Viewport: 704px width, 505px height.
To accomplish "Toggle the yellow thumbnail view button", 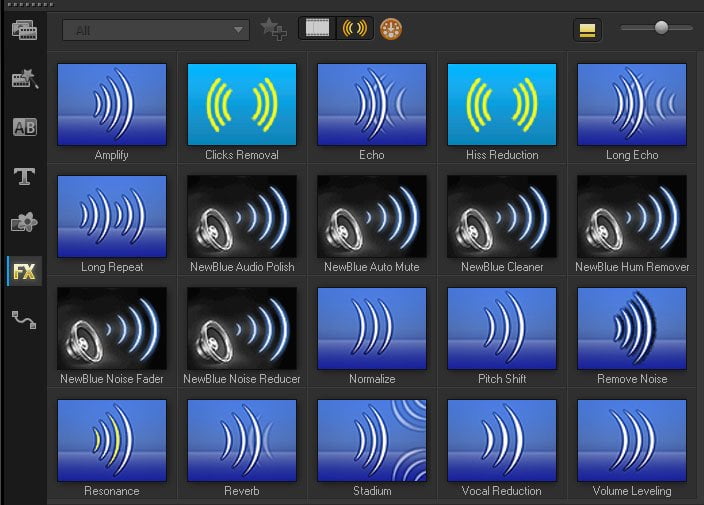I will click(x=587, y=30).
